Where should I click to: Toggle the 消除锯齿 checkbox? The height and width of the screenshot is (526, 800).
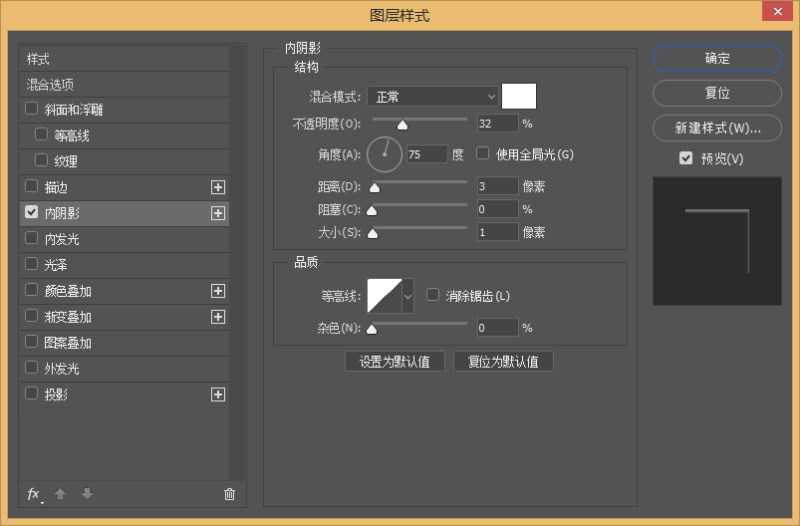[433, 295]
